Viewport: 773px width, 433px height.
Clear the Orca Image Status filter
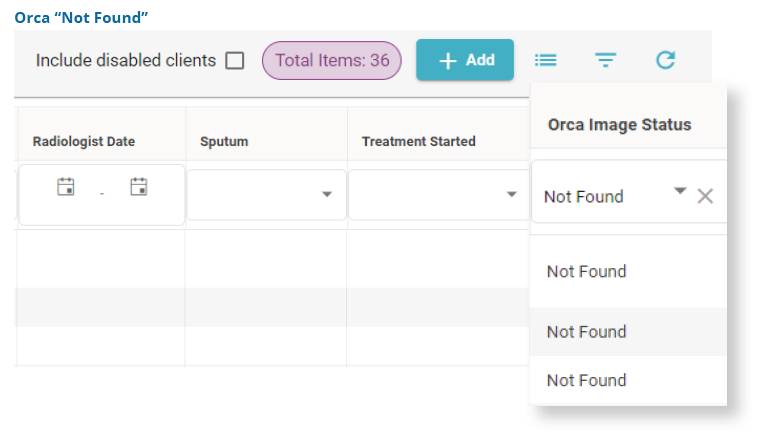click(x=705, y=196)
